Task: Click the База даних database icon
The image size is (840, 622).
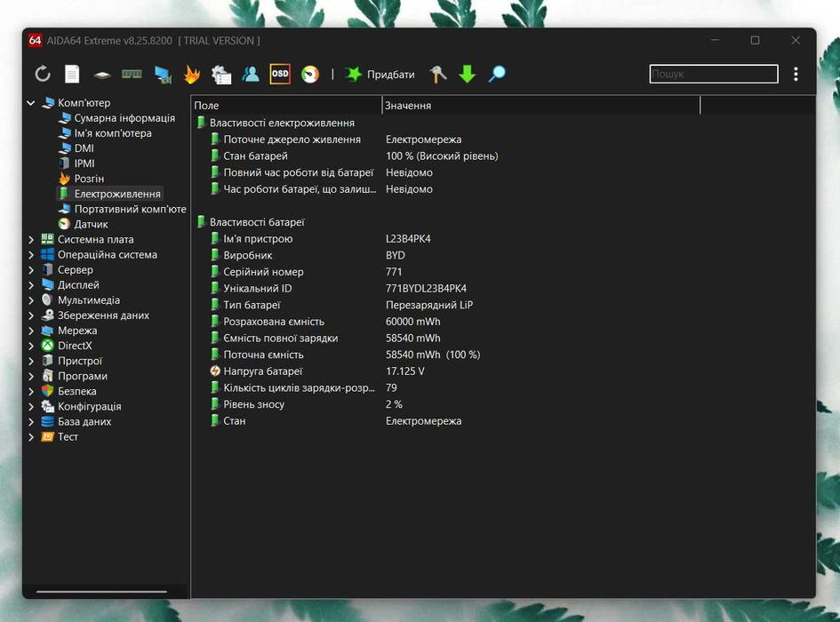Action: 48,422
